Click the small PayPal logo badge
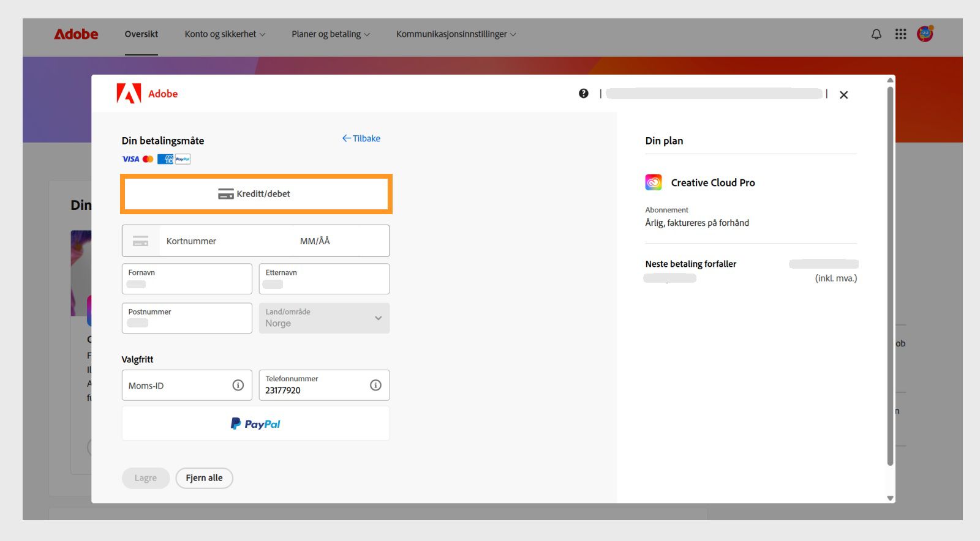This screenshot has height=541, width=980. pyautogui.click(x=183, y=159)
